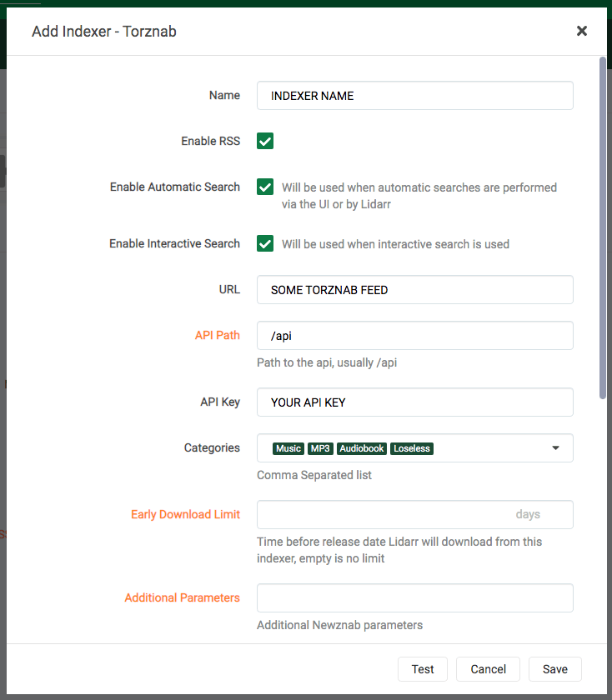Image resolution: width=612 pixels, height=700 pixels.
Task: Click the dialog's vertical scrollbar
Action: [603, 225]
